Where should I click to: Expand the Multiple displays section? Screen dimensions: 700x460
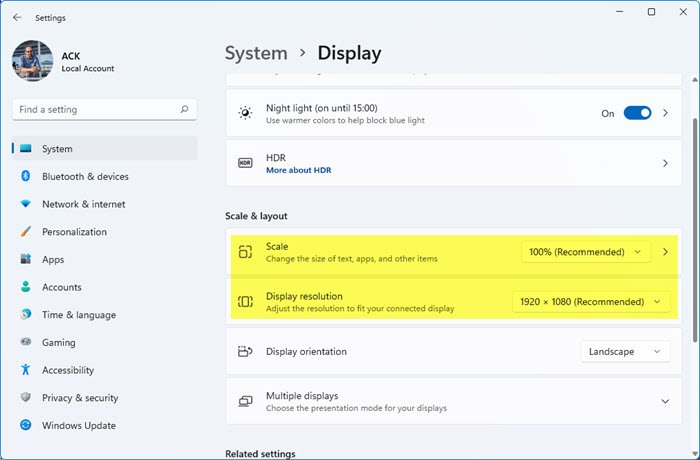click(x=665, y=401)
